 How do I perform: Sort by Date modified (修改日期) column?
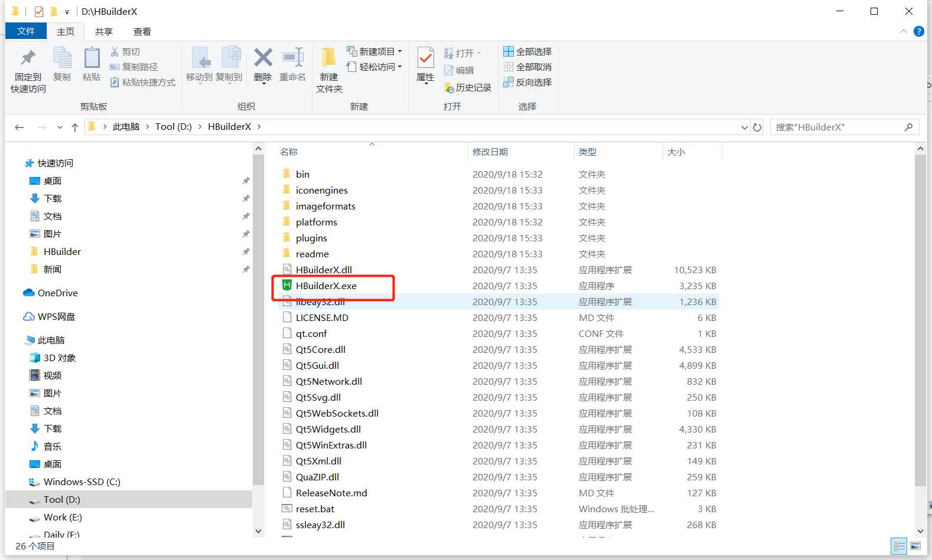click(490, 152)
